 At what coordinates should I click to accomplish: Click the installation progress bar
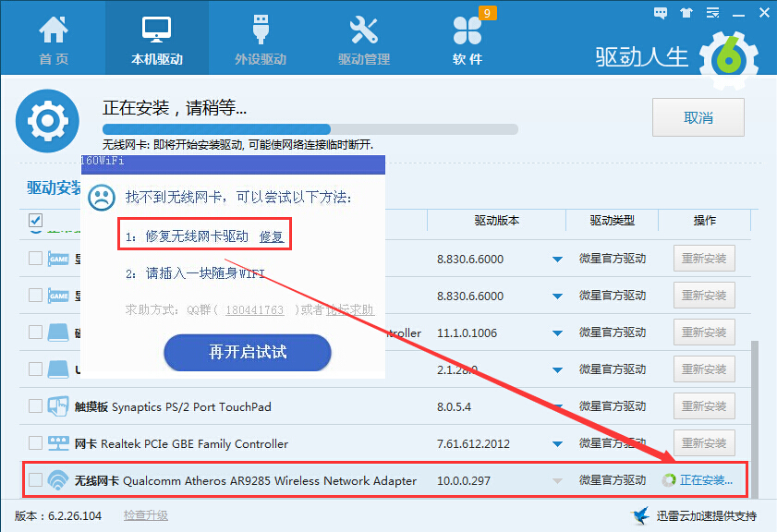point(310,129)
